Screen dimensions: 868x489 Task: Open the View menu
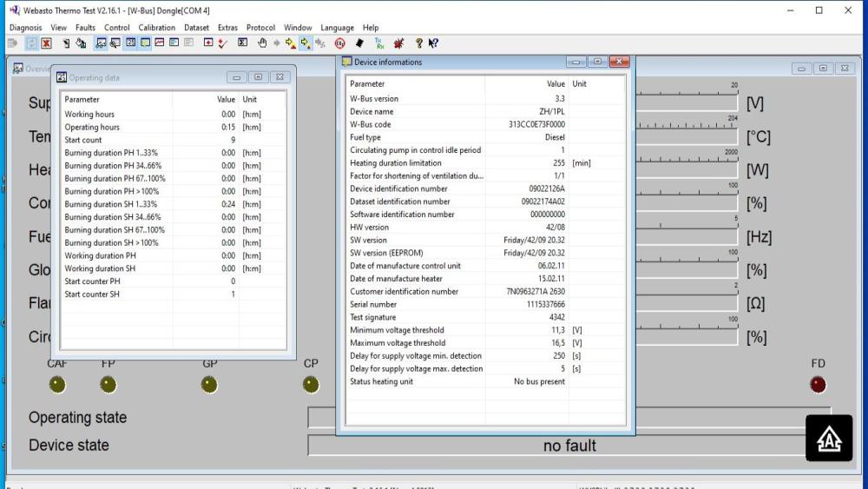(x=59, y=28)
